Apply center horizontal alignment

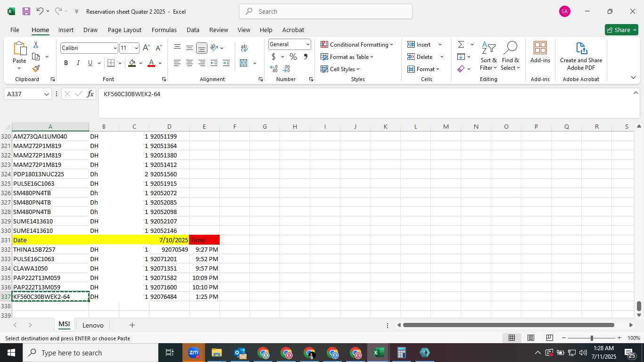pos(190,63)
